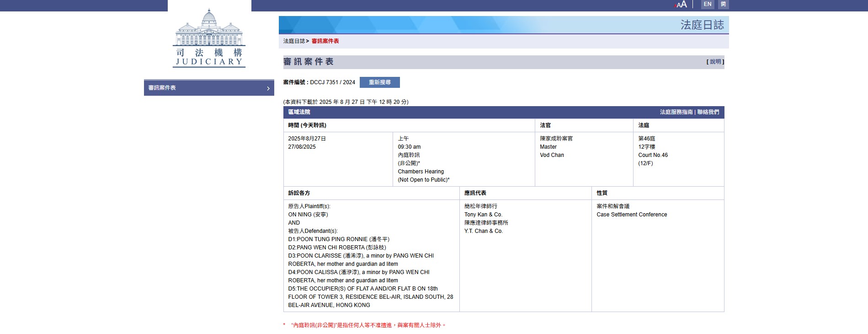Switch language to English with EN
The image size is (868, 334).
click(x=707, y=4)
